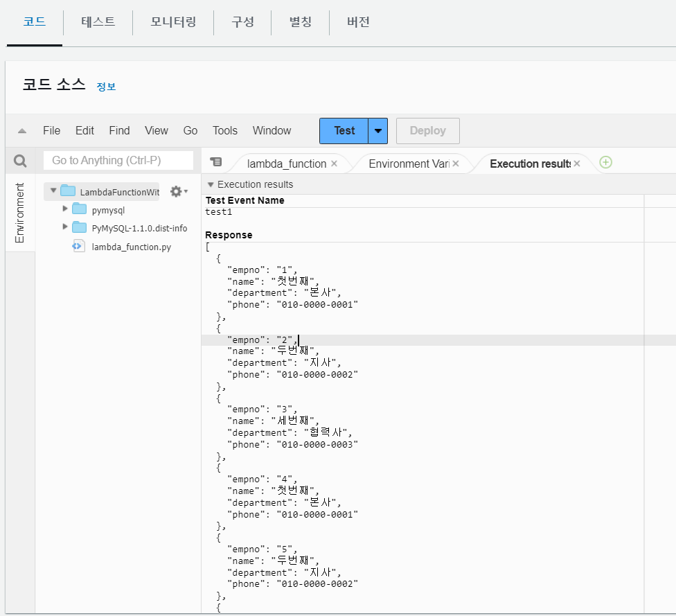This screenshot has height=616, width=676.
Task: Select lambda_function.py in the file tree
Action: pyautogui.click(x=131, y=247)
